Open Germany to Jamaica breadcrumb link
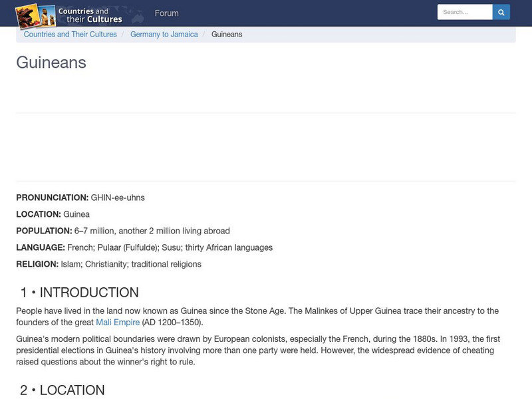The width and height of the screenshot is (532, 399). (164, 35)
